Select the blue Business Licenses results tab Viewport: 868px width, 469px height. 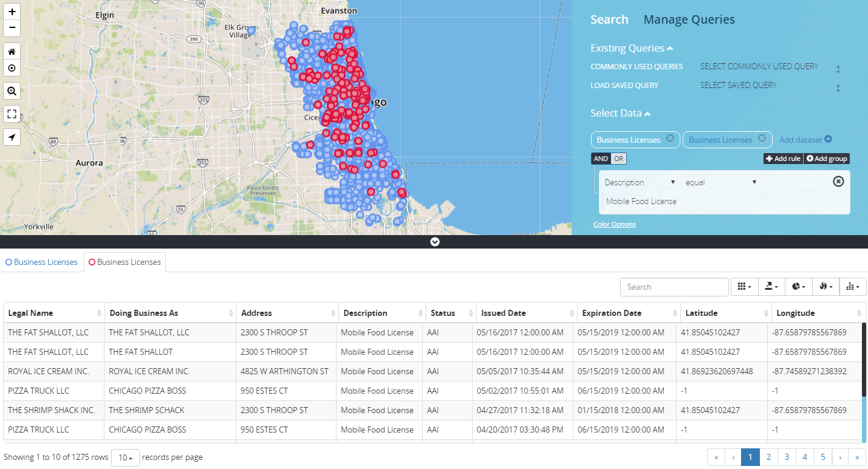click(x=42, y=262)
